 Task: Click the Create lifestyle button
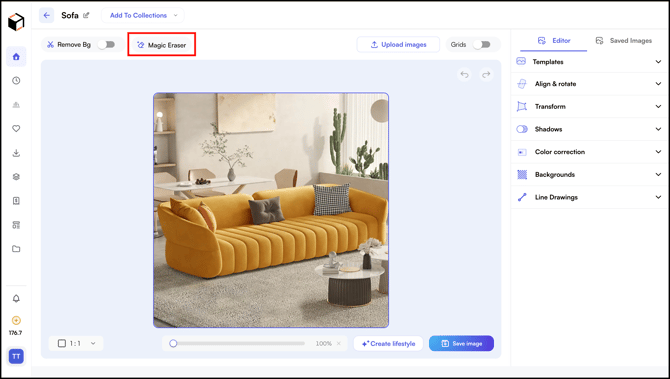pos(388,344)
